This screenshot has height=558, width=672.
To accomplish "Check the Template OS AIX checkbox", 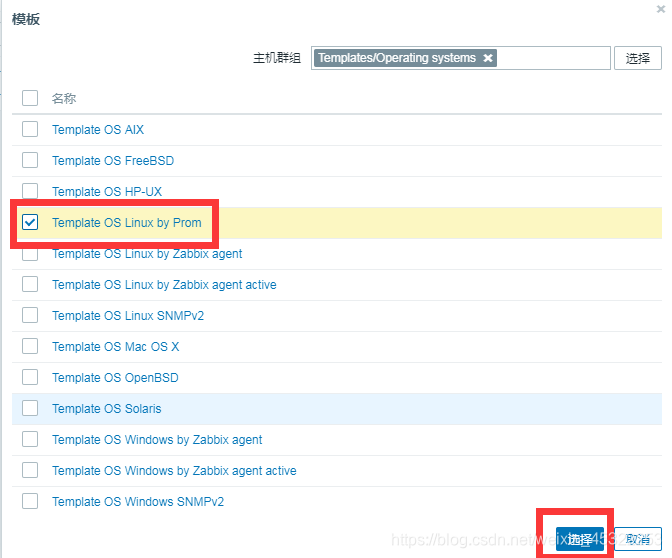I will 30,129.
